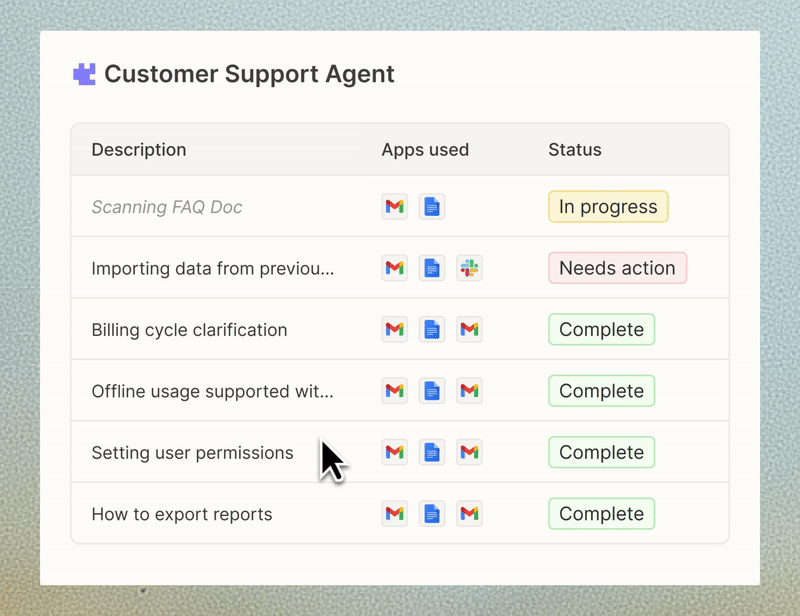
Task: Click Google Docs icon in export reports row
Action: [x=432, y=513]
